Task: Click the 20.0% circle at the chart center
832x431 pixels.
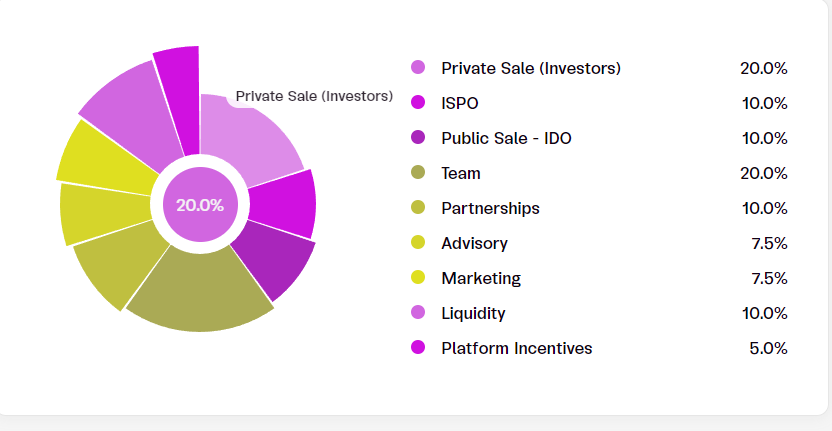Action: (200, 205)
